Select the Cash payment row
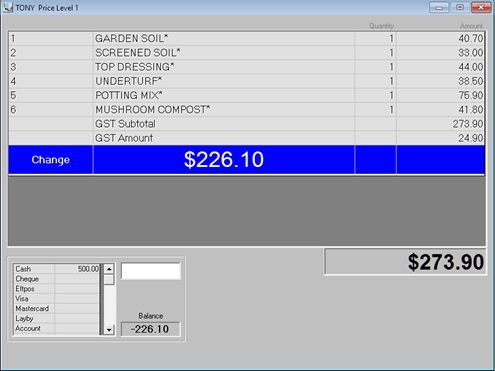Viewport: 495px width, 371px height. (x=56, y=269)
